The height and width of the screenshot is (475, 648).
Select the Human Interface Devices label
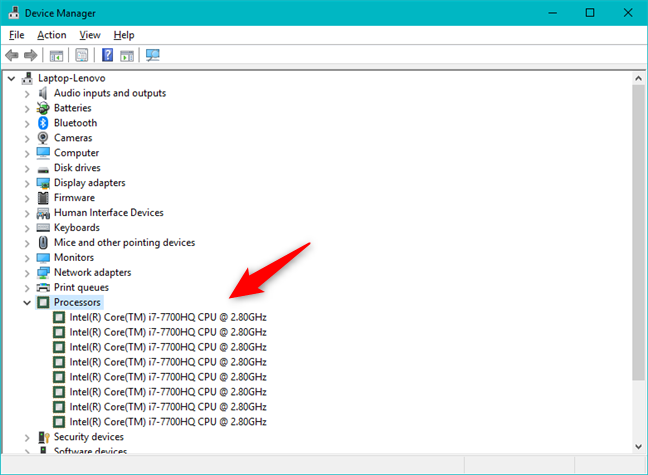(109, 213)
